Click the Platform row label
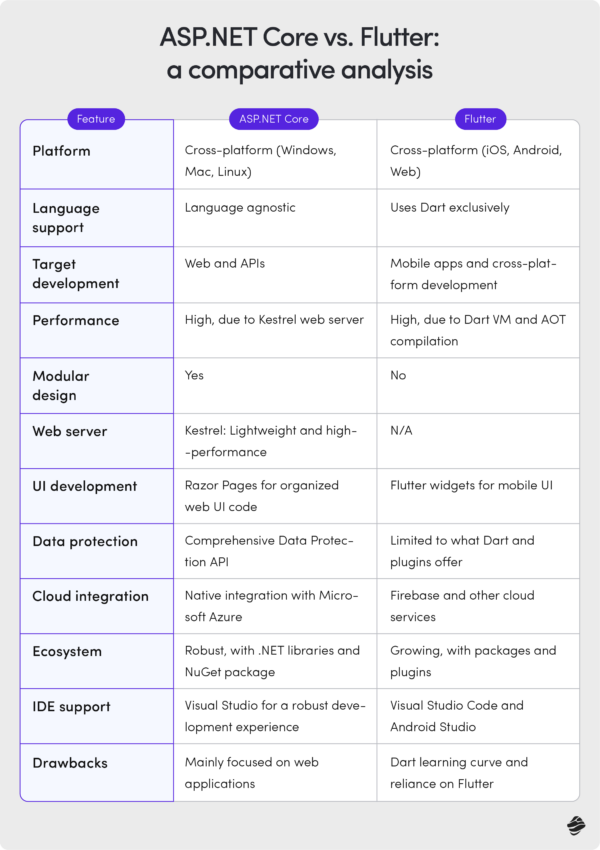The image size is (600, 850). pos(61,151)
